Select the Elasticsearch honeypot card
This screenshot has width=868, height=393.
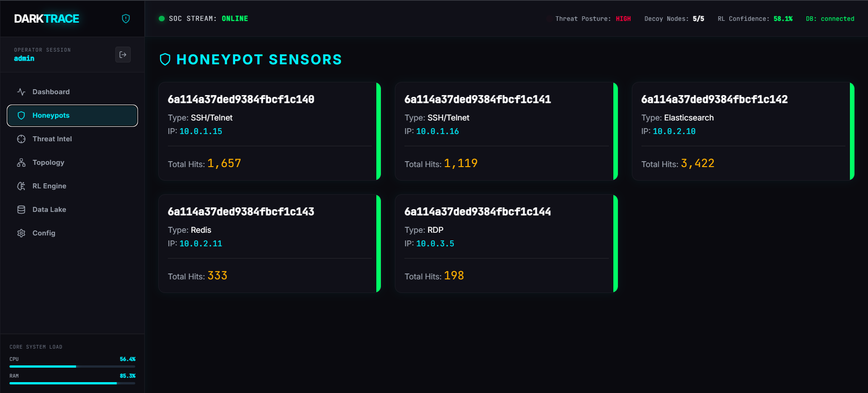click(743, 131)
